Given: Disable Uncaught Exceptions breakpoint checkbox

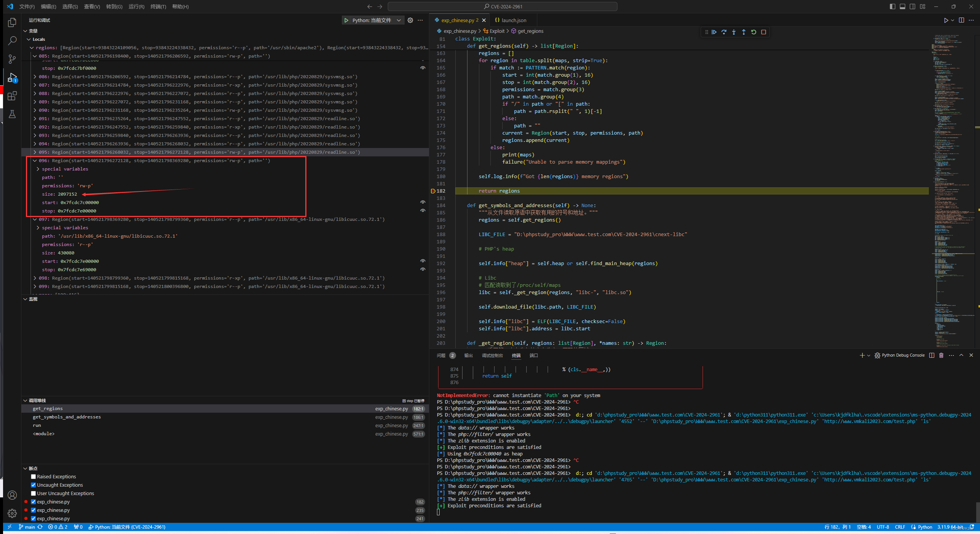Looking at the screenshot, I should tap(34, 485).
